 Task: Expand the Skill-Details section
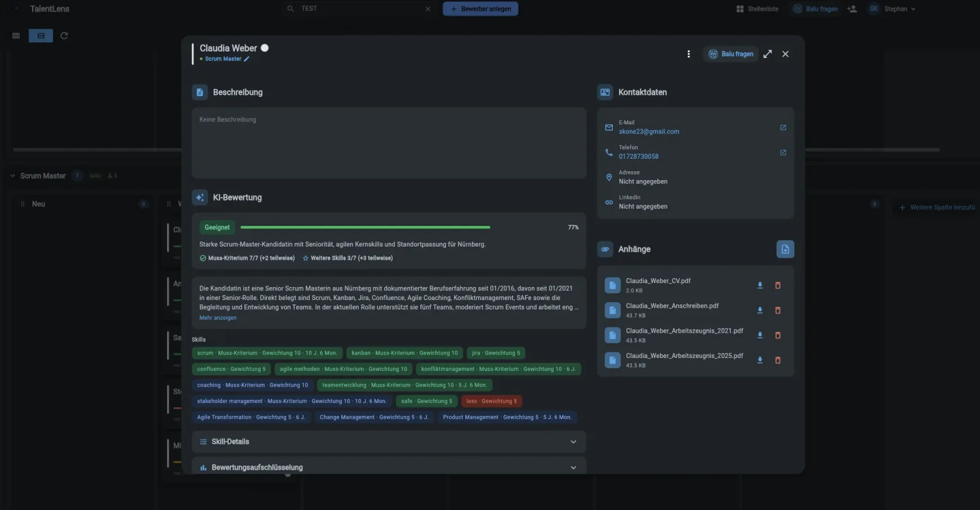389,442
